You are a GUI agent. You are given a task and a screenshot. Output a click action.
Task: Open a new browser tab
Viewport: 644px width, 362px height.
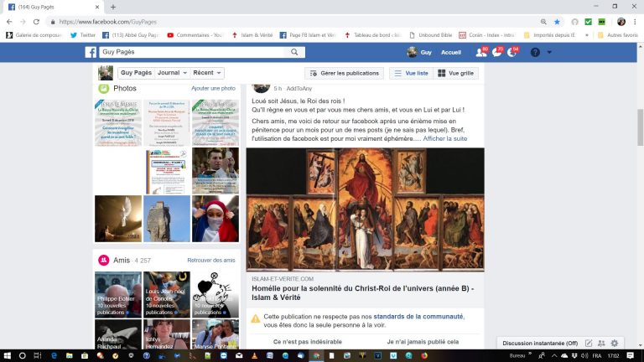pos(113,7)
